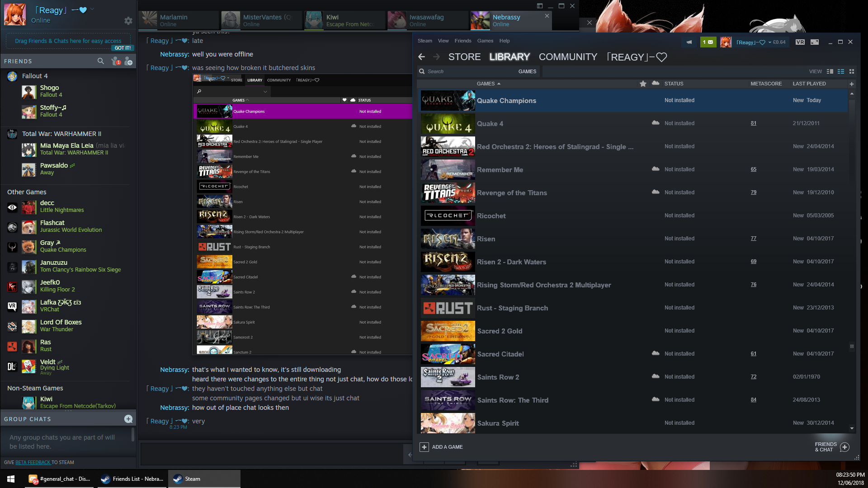
Task: Go forward in the Steam library
Action: coord(436,57)
